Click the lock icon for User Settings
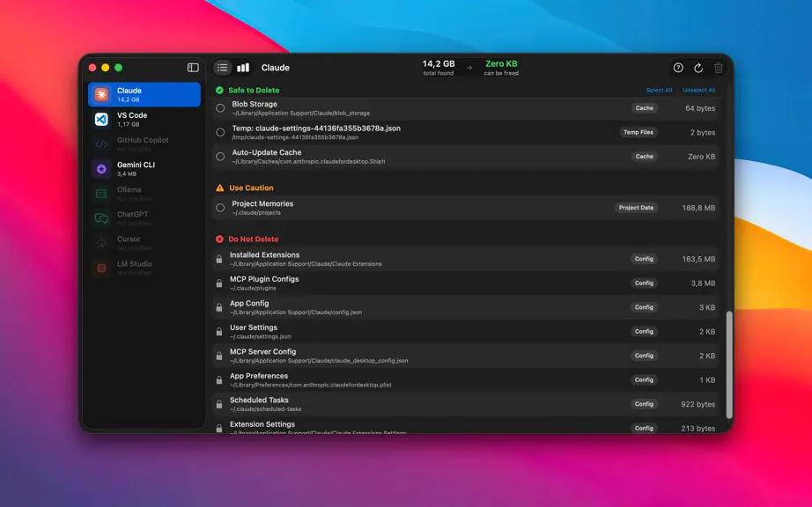 219,332
